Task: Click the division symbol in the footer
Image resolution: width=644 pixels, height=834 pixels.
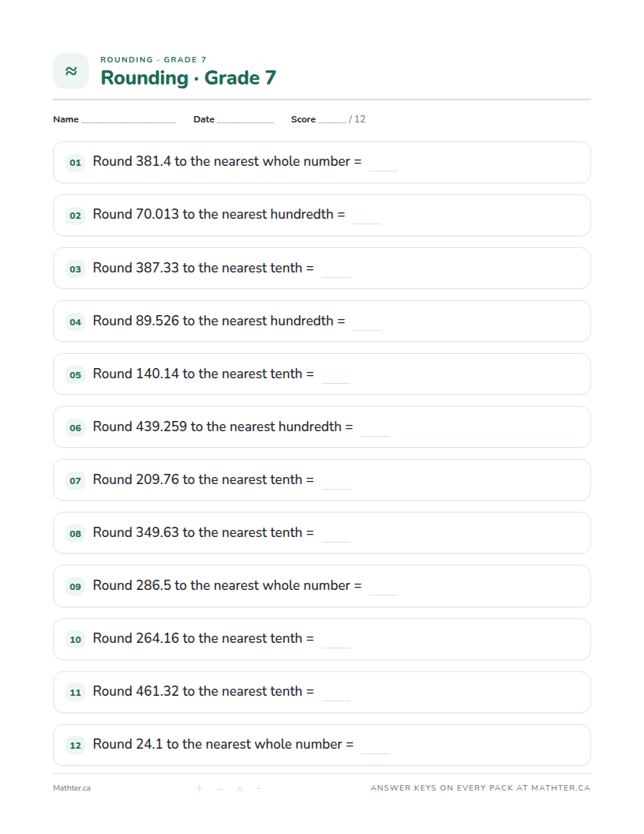Action: (259, 788)
